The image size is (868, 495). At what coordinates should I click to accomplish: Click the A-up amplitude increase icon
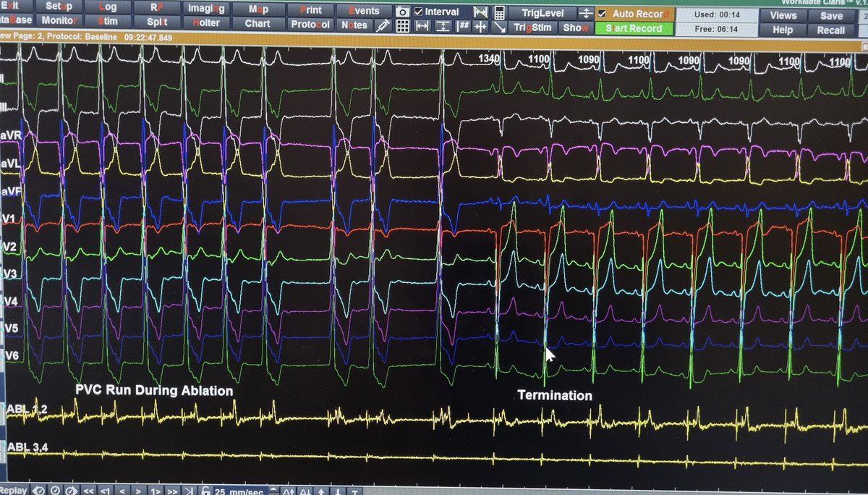[x=288, y=490]
